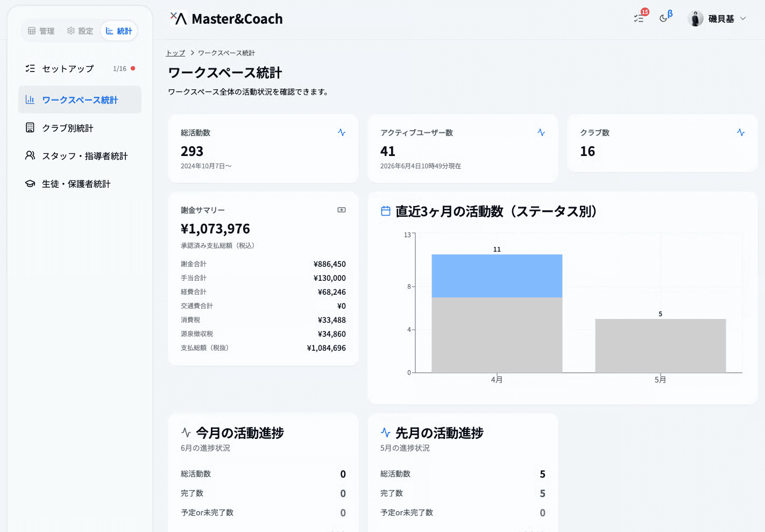Expand the 磯貝基 account dropdown chevron
Screen dimensions: 765x532
[743, 18]
